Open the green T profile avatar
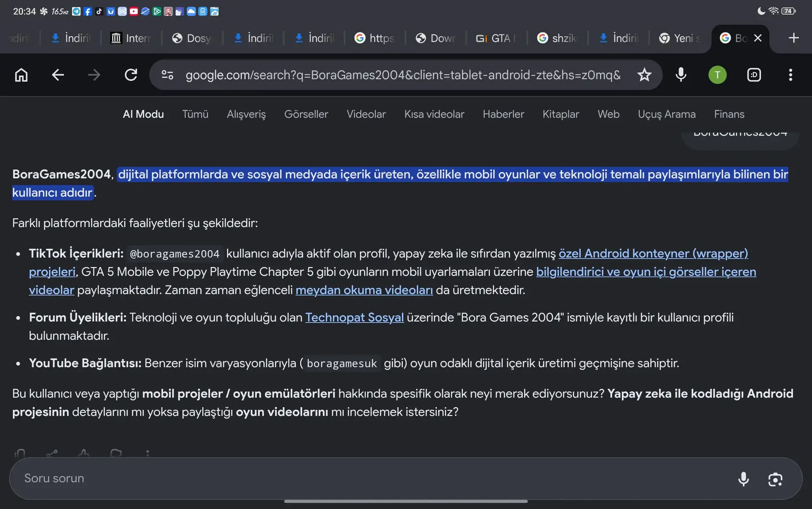The image size is (812, 509). tap(717, 75)
